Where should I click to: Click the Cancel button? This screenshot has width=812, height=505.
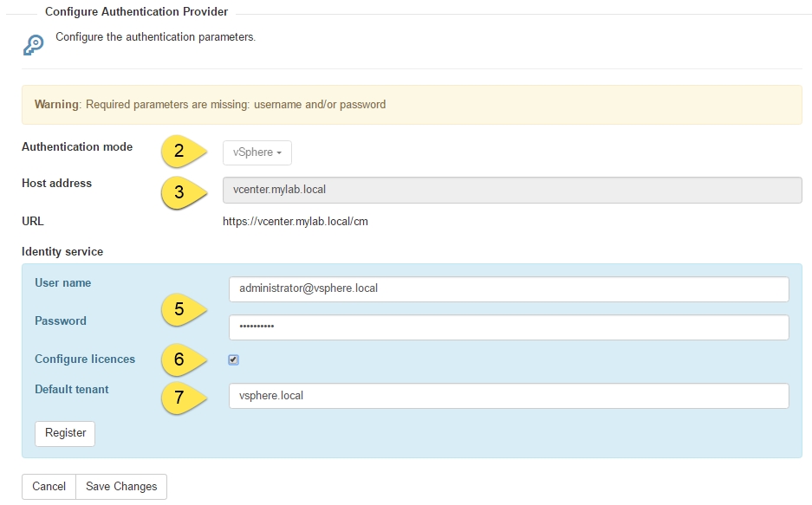pos(49,486)
